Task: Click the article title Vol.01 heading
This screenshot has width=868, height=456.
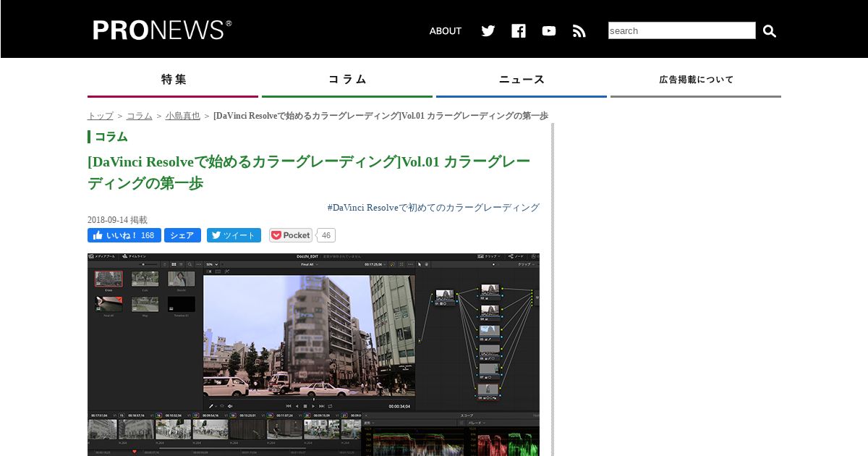Action: tap(309, 172)
